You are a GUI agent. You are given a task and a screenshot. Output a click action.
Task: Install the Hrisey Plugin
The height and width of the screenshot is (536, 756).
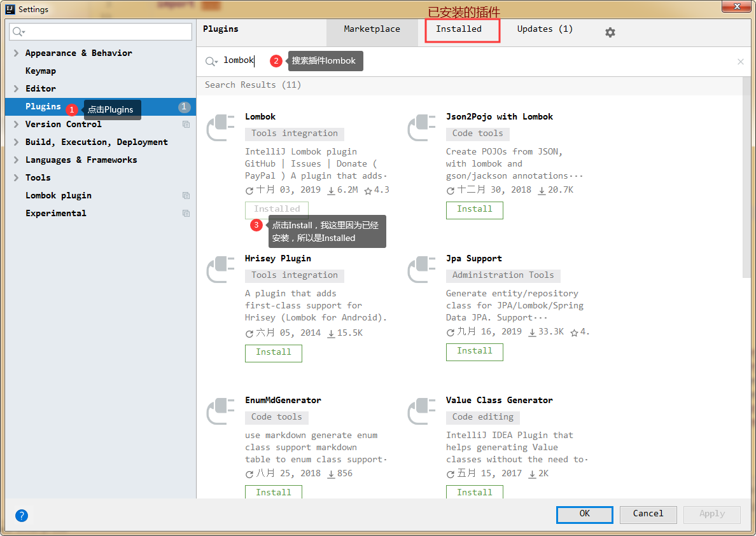click(x=274, y=353)
